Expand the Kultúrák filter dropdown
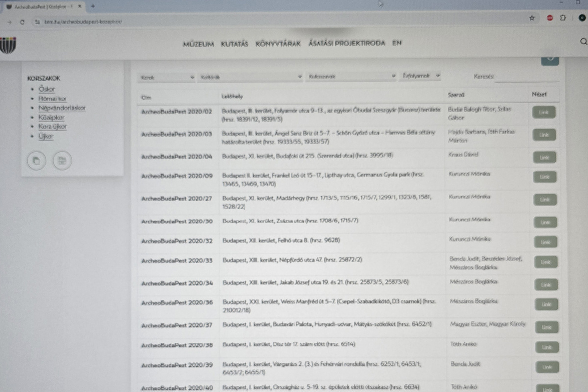Image resolution: width=588 pixels, height=392 pixels. pyautogui.click(x=250, y=77)
